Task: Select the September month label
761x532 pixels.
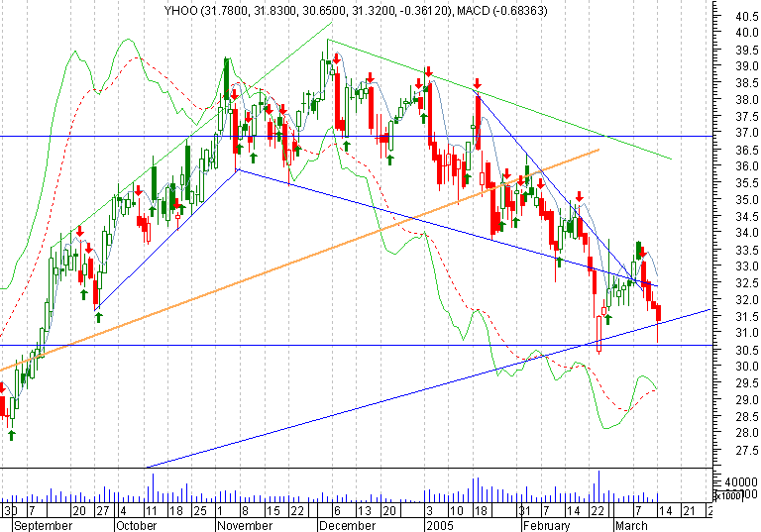Action: pos(44,526)
